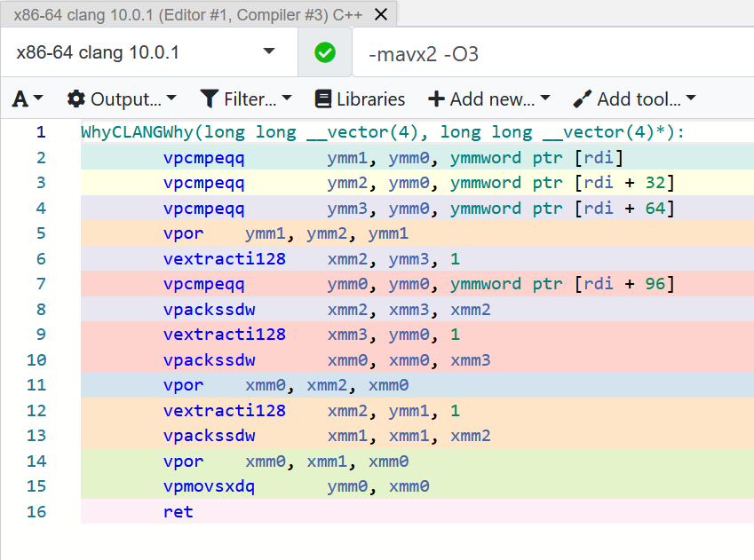Screen dimensions: 754x560
Task: Click vpmovsxdq instruction on line 15
Action: [210, 486]
